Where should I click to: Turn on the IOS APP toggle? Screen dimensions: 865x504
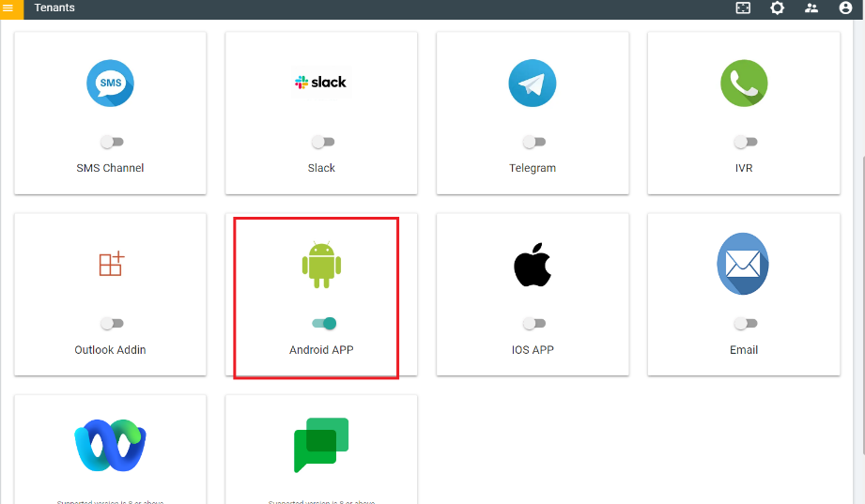click(x=534, y=323)
